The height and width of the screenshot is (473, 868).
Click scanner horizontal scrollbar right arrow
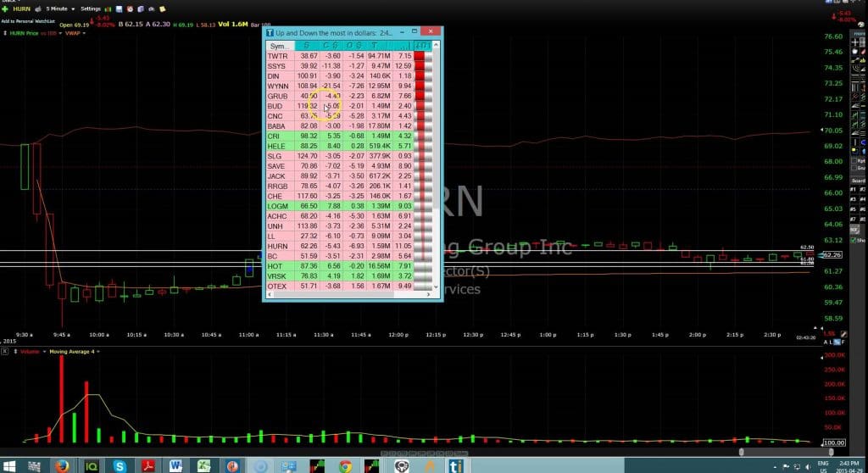(428, 295)
